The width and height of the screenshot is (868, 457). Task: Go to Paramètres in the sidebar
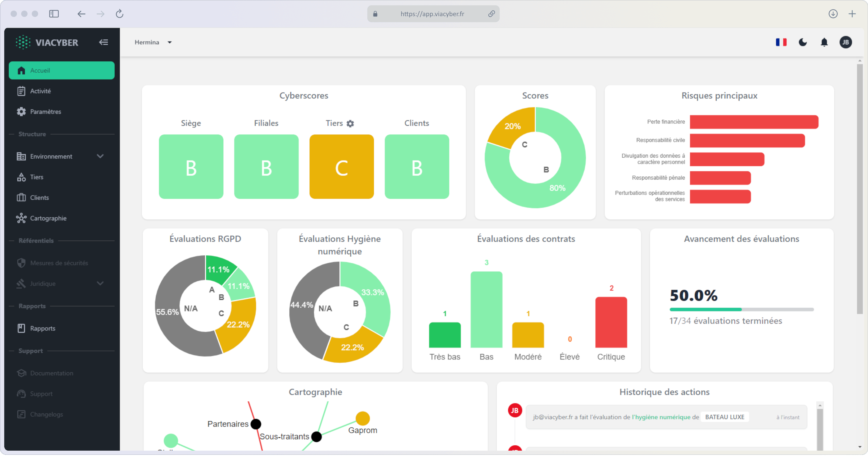pyautogui.click(x=62, y=112)
